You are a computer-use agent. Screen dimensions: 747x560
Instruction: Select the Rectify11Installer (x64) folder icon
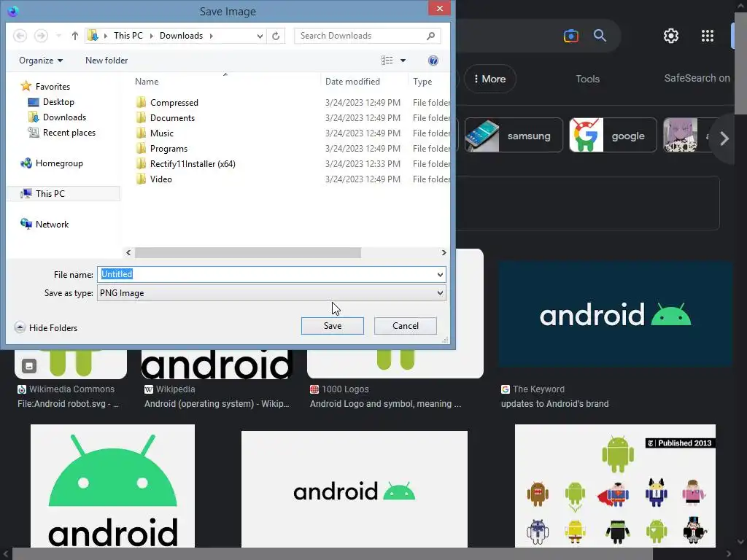141,164
